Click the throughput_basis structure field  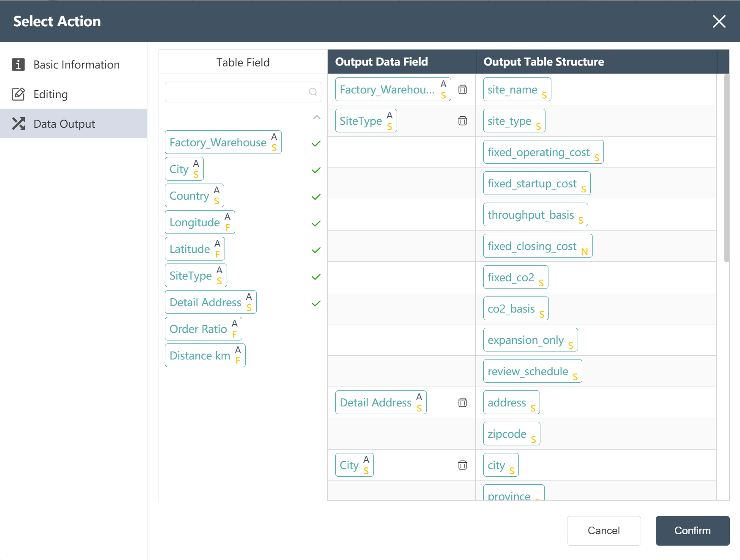click(536, 214)
